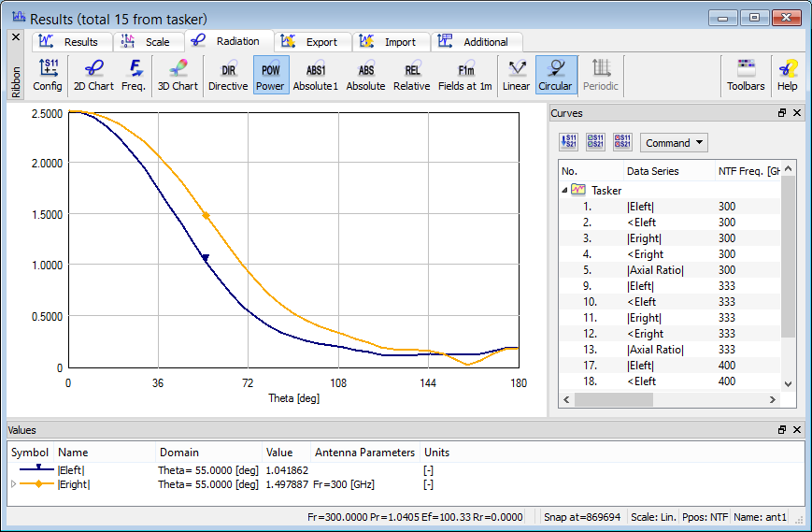Open the 3D Chart view
The height and width of the screenshot is (532, 812).
(x=178, y=75)
